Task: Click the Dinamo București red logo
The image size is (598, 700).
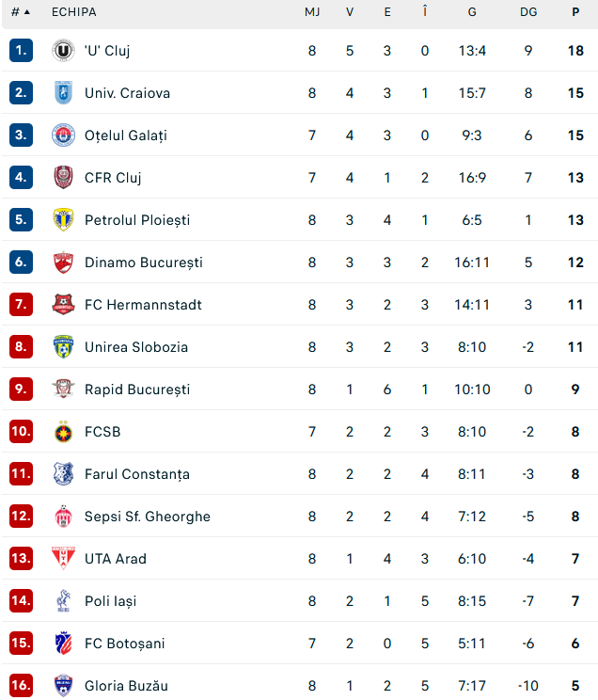Action: 63,262
